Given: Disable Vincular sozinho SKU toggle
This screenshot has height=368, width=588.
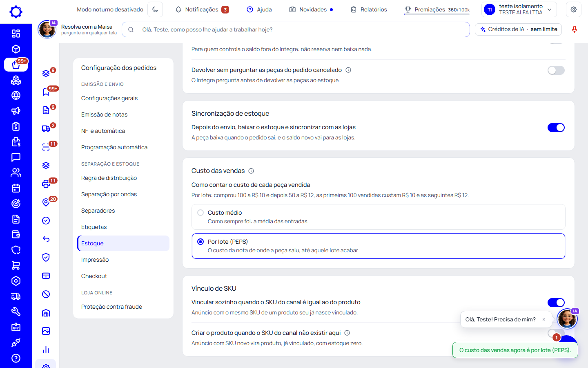Looking at the screenshot, I should 556,303.
